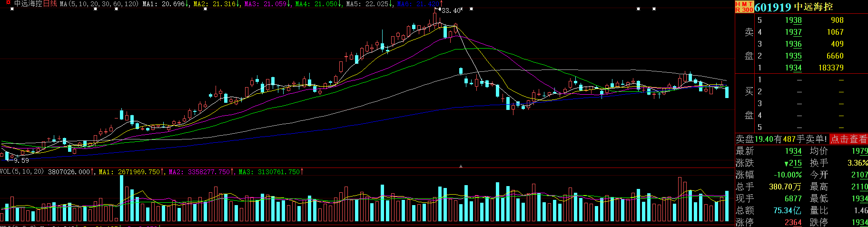Select sell level 1 price 1934
868x227 pixels.
[x=793, y=68]
